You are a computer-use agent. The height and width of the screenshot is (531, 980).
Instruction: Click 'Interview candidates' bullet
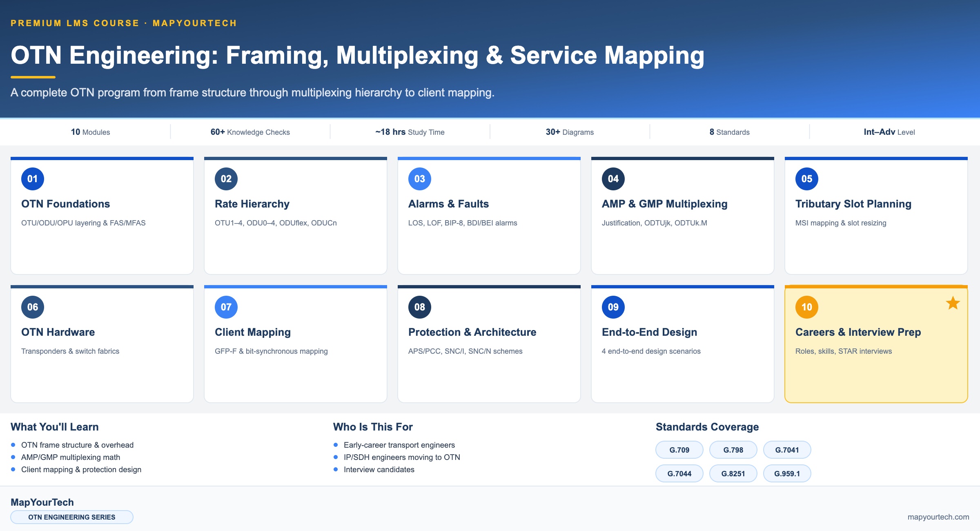tap(379, 470)
